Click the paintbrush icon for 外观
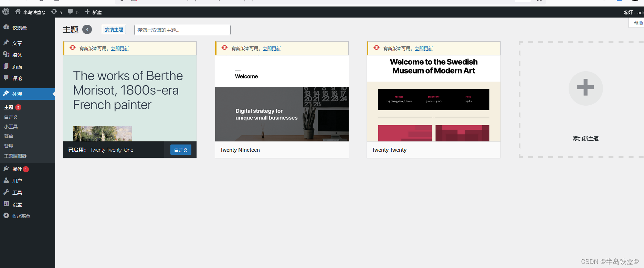 tap(6, 94)
